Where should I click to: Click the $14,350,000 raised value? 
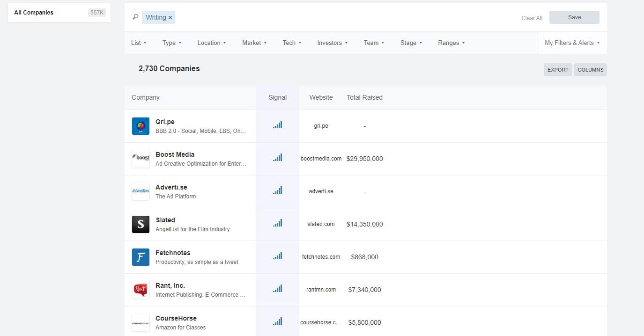pos(364,224)
